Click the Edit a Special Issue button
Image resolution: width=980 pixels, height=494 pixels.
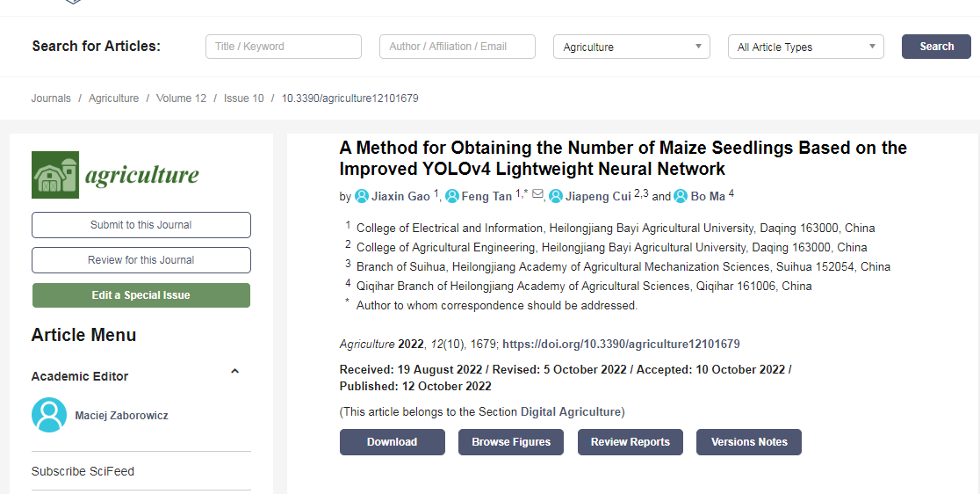141,295
